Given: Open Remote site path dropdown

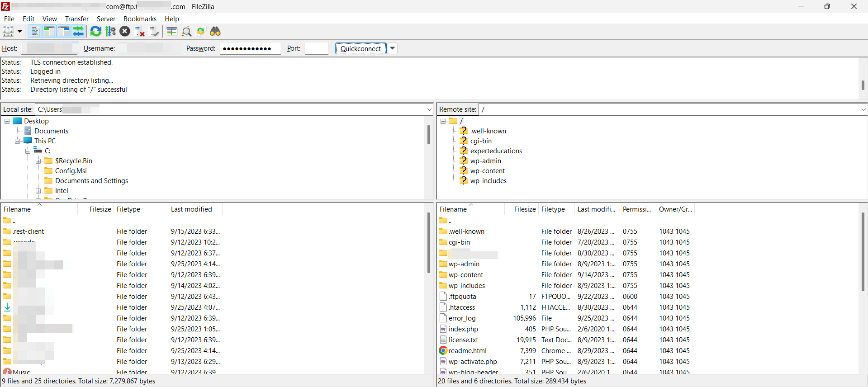Looking at the screenshot, I should pos(863,109).
